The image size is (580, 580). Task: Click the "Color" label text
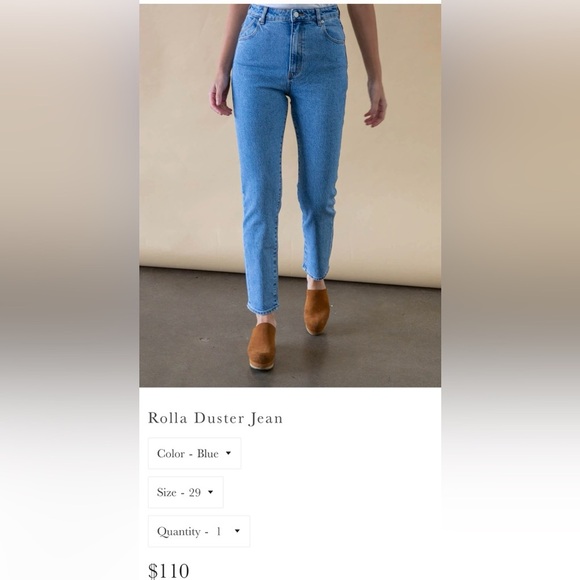click(x=171, y=453)
